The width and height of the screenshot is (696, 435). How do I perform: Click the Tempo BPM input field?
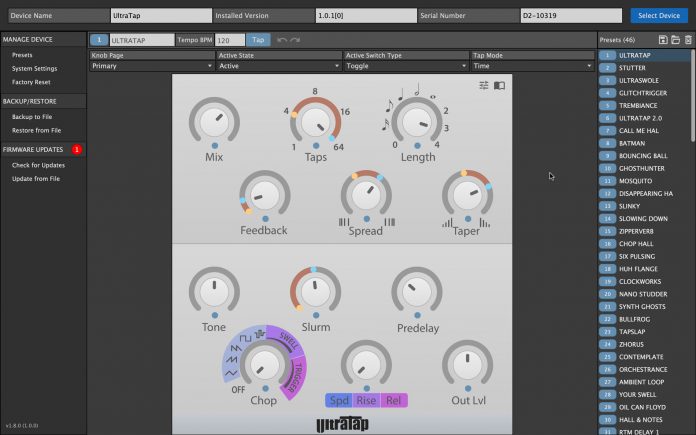229,40
